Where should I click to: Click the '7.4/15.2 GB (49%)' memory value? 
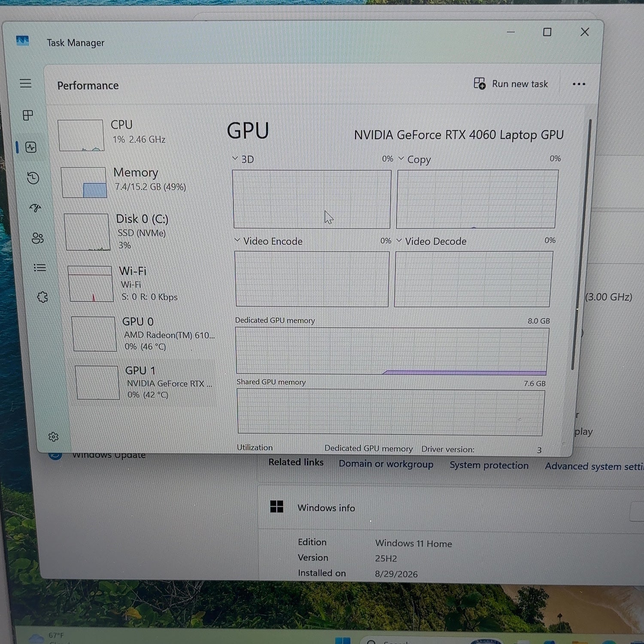[150, 187]
